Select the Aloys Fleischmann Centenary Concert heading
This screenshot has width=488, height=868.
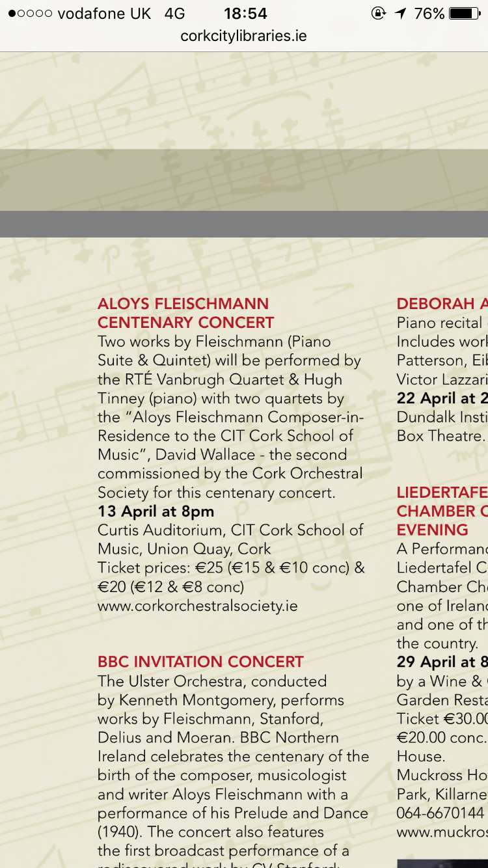point(186,313)
